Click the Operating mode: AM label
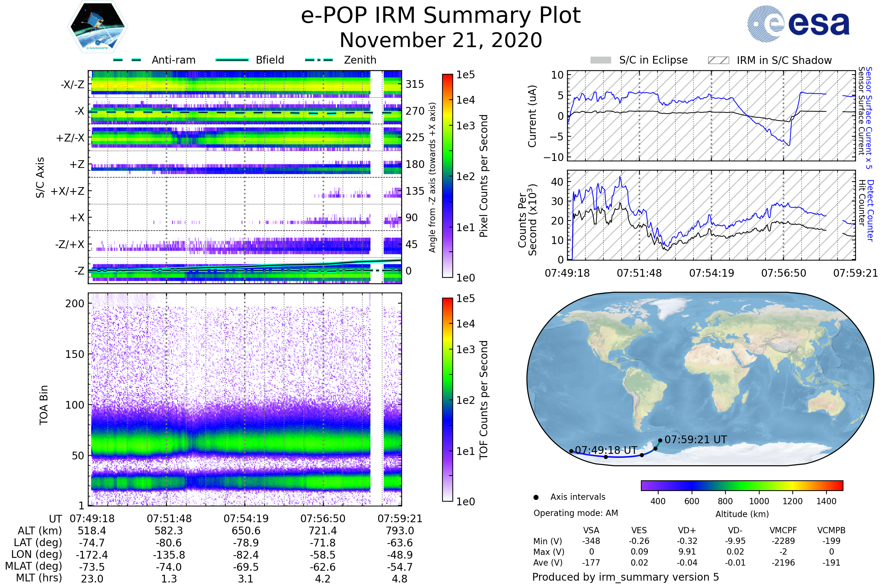Viewport: 882px width, 588px height. coord(576,513)
